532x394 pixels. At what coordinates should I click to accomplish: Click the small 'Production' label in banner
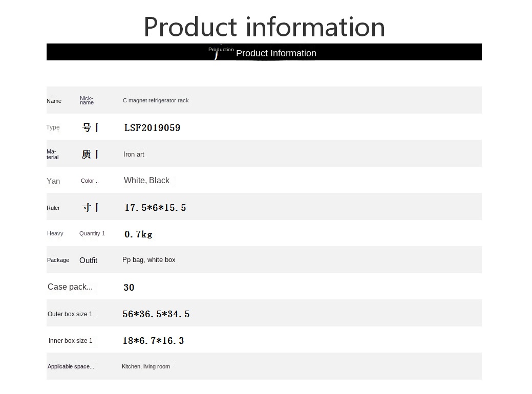click(x=221, y=50)
